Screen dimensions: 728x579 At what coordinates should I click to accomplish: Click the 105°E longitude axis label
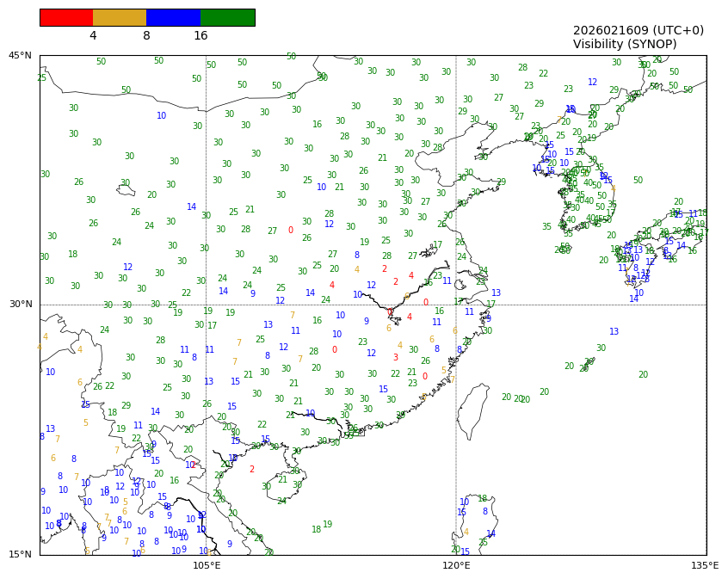click(x=207, y=566)
